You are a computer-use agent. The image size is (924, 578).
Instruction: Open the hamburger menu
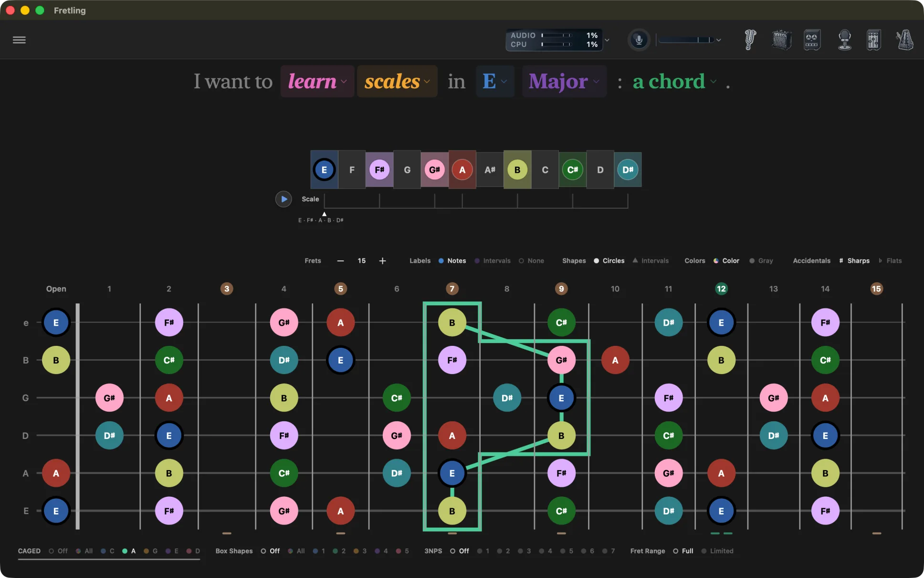point(19,40)
